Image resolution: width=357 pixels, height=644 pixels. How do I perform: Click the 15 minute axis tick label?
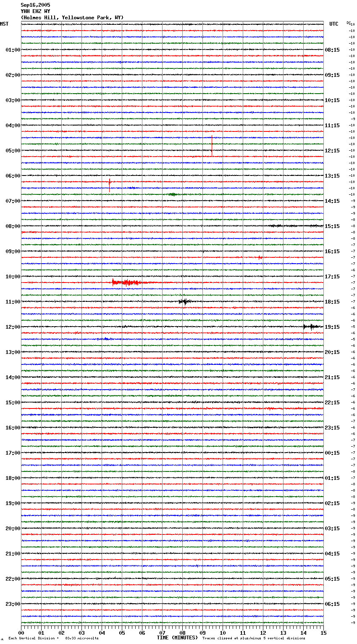[x=323, y=633]
